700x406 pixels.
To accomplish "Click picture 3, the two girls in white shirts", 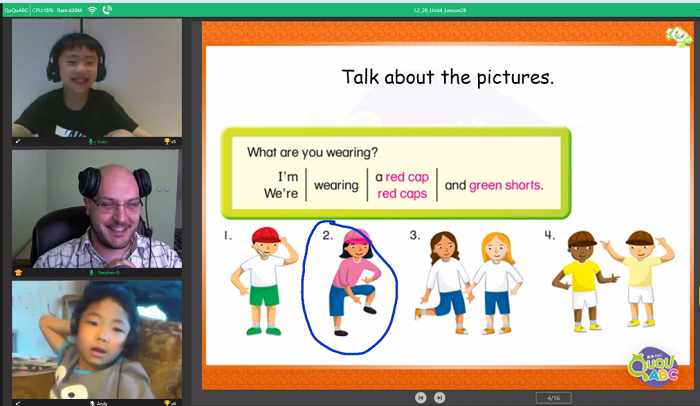I will [470, 283].
